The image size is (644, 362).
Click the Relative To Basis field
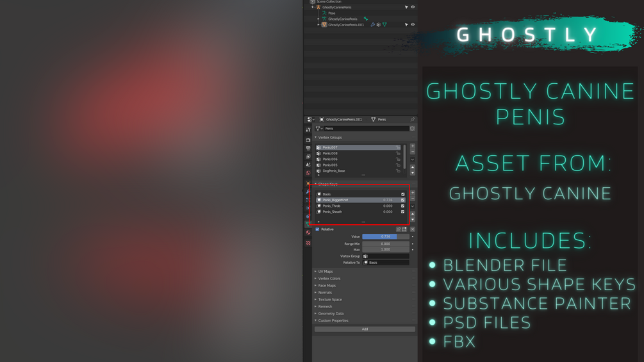click(x=386, y=263)
